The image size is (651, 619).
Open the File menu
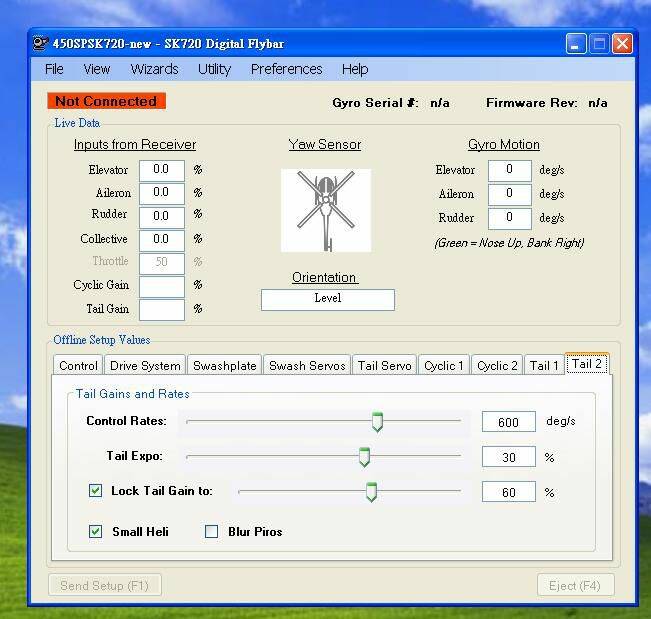[x=54, y=69]
